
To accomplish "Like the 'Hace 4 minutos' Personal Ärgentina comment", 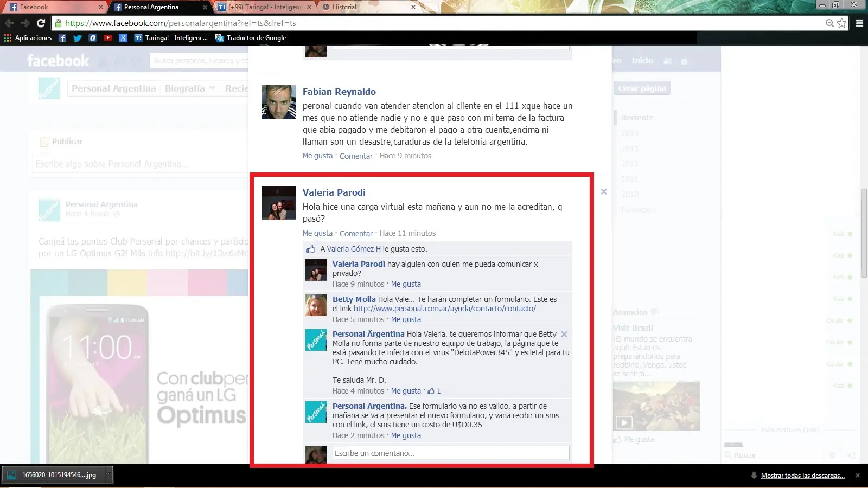I will coord(406,391).
